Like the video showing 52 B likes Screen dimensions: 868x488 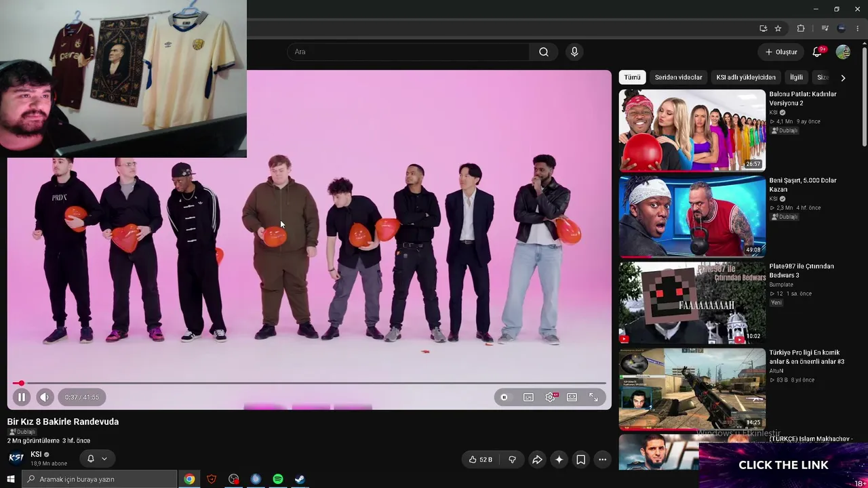click(x=480, y=460)
